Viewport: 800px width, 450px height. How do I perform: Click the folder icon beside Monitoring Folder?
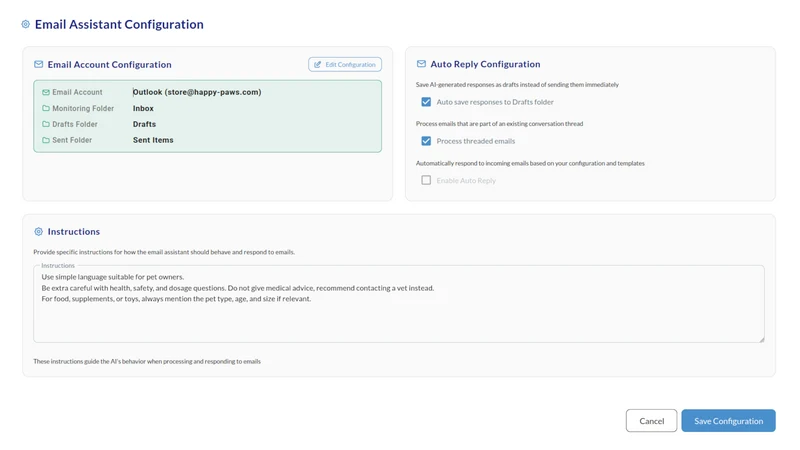(46, 108)
